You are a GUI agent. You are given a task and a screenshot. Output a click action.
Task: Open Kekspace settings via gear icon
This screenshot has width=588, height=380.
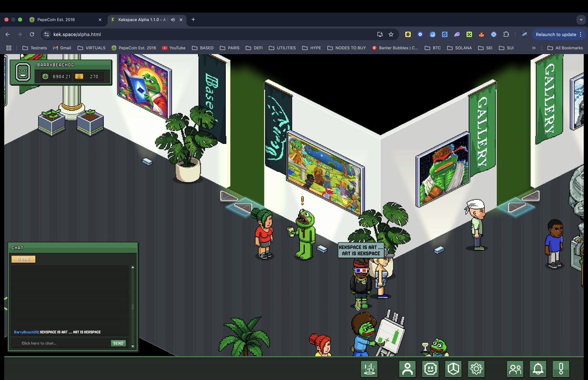point(475,368)
